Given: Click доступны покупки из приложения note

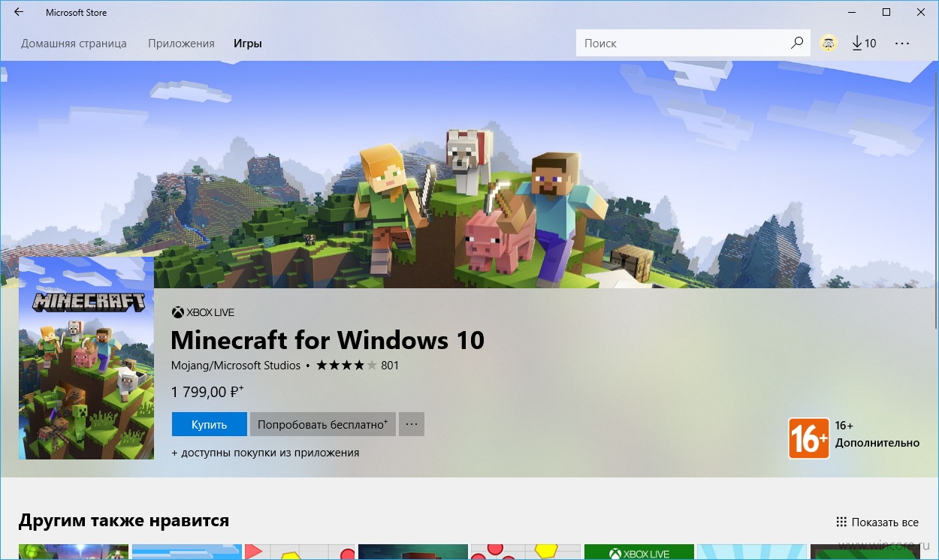Looking at the screenshot, I should (x=265, y=453).
